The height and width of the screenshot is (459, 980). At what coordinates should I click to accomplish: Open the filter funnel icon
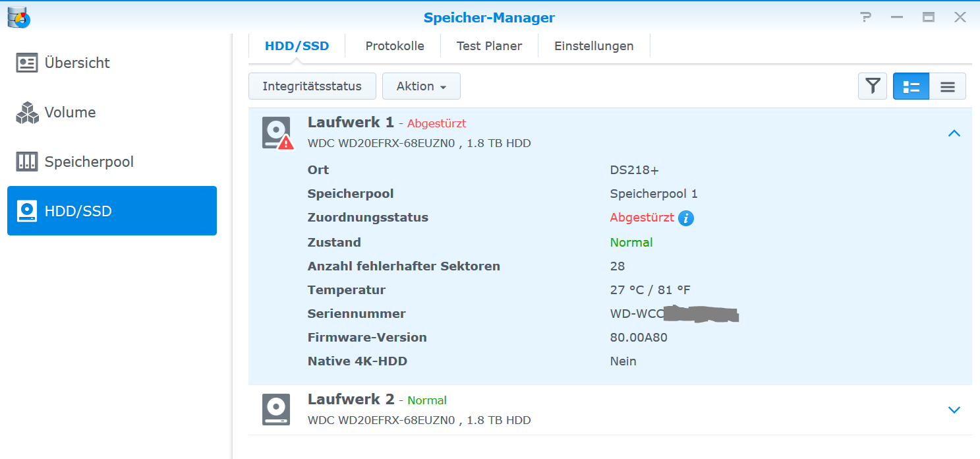[x=873, y=86]
